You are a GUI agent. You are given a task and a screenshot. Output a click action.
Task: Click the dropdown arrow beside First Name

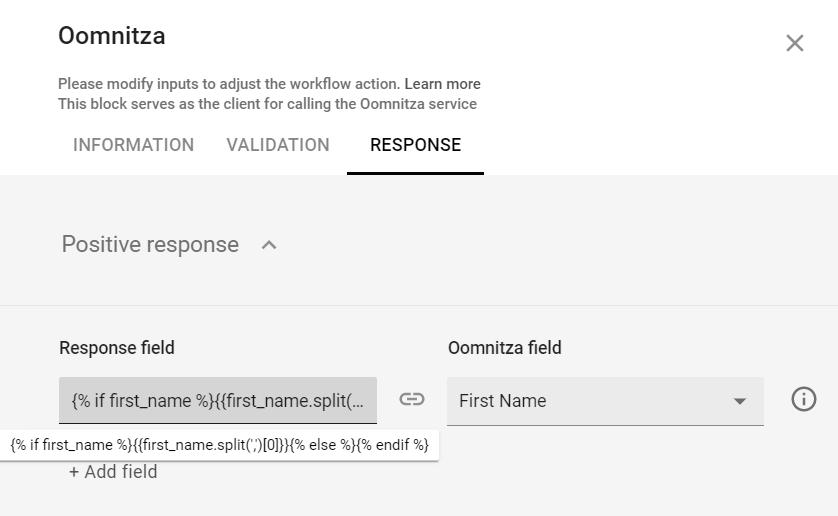point(740,401)
